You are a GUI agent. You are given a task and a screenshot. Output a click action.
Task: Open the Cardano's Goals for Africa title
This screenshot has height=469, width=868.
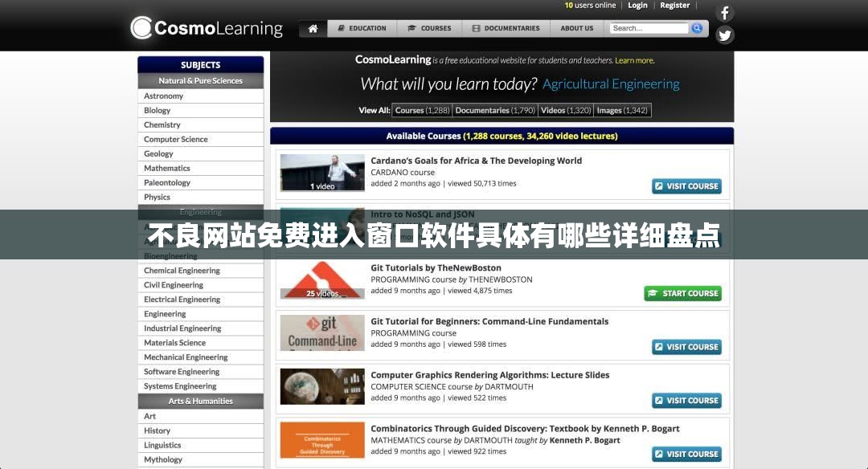click(476, 161)
